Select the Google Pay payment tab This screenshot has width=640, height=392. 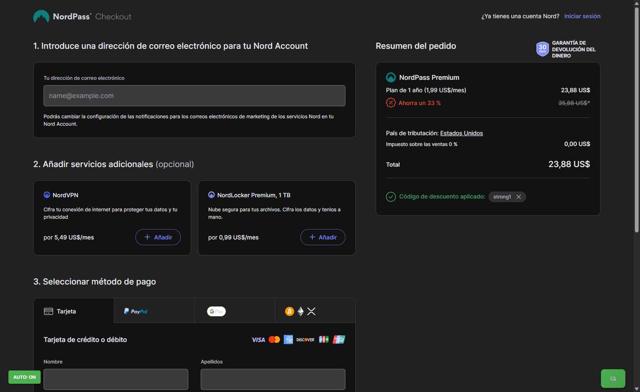[235, 311]
